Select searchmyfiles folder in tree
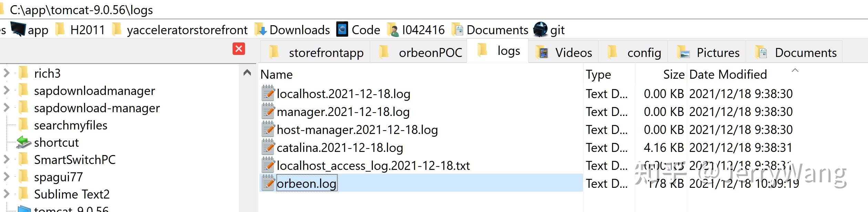Viewport: 868px width, 212px height. tap(70, 125)
